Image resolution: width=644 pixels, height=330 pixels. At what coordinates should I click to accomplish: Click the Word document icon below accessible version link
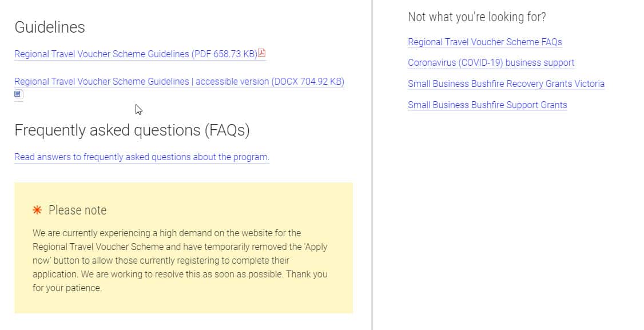18,94
